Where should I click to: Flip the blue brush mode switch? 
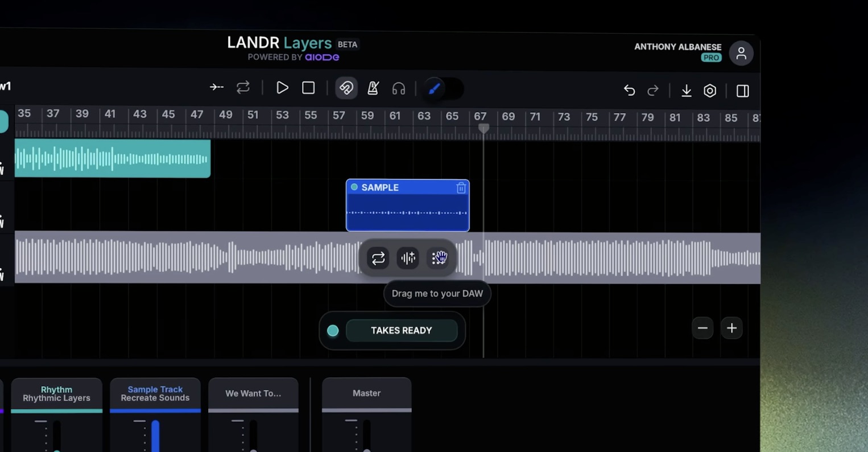(x=444, y=89)
